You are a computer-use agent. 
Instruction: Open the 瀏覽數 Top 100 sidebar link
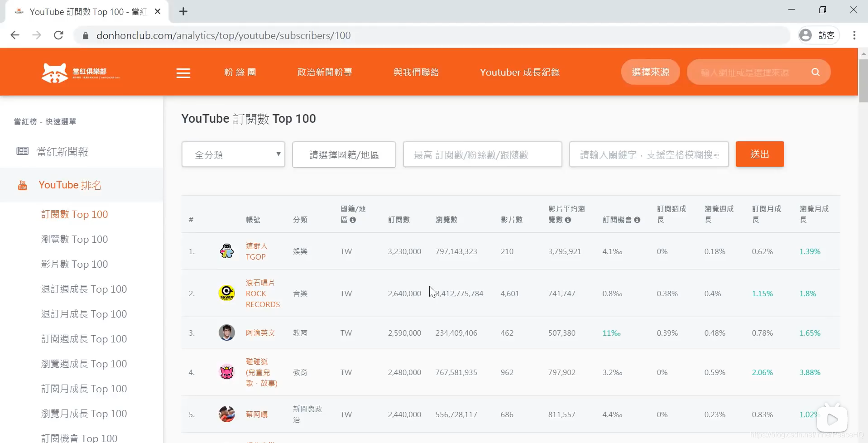[x=74, y=239]
